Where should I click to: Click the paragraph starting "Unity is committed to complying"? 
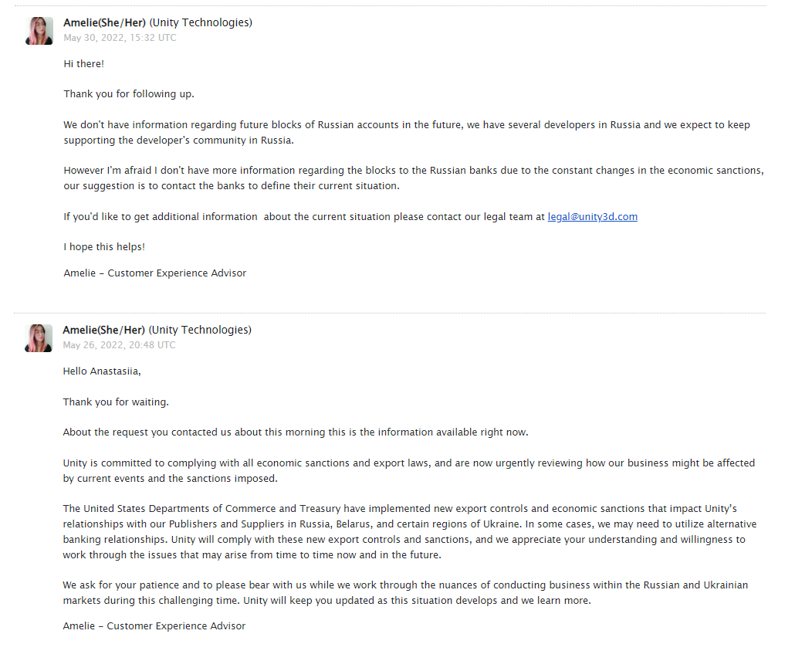point(409,471)
